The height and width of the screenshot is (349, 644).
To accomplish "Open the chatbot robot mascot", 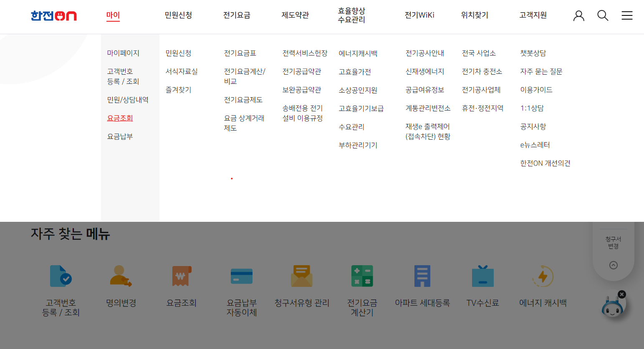I will tap(612, 307).
